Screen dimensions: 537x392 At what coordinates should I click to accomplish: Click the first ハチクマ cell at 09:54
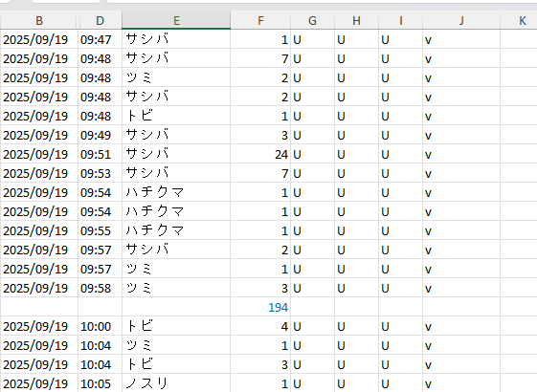pos(176,192)
